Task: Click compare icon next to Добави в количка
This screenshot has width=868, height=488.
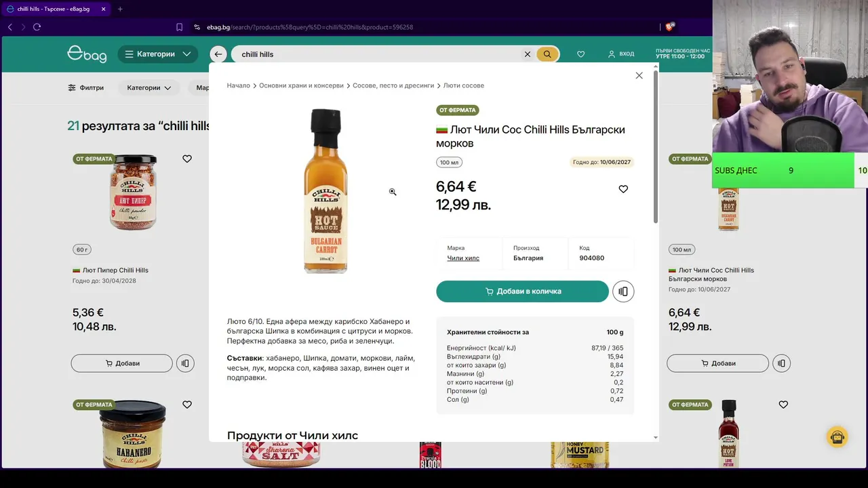Action: (x=623, y=291)
